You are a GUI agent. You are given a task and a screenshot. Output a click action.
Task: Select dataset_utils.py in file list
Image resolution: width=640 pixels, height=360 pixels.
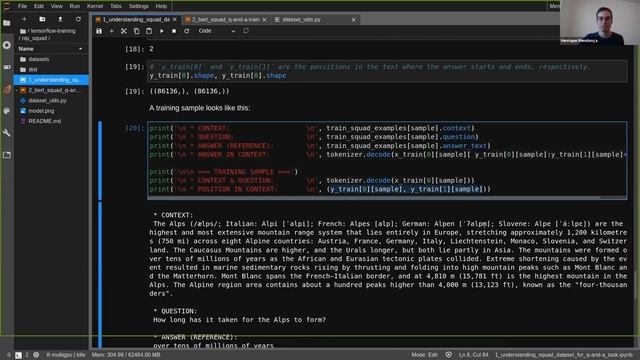[51, 100]
